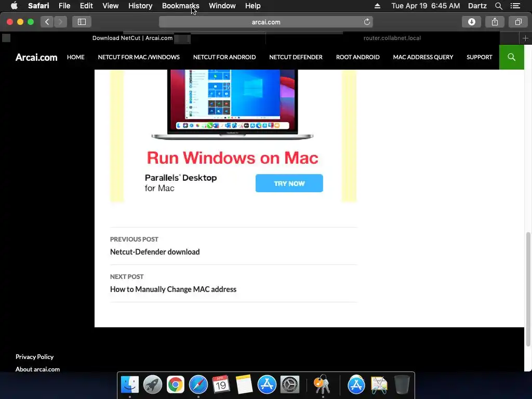This screenshot has width=532, height=399.
Task: Open the View menu
Action: pos(110,6)
